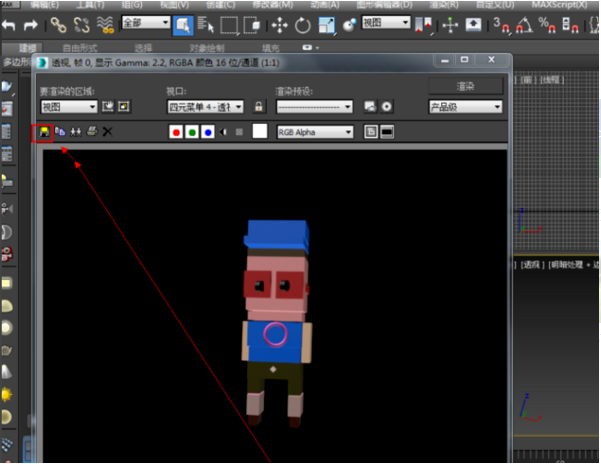Click the Undo arrow in main toolbar
The image size is (601, 464).
pos(8,26)
